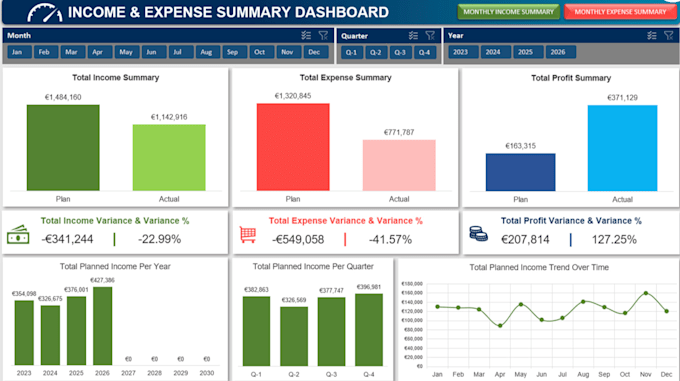
Task: Click the coins icon in Profit Variance card
Action: pos(478,233)
